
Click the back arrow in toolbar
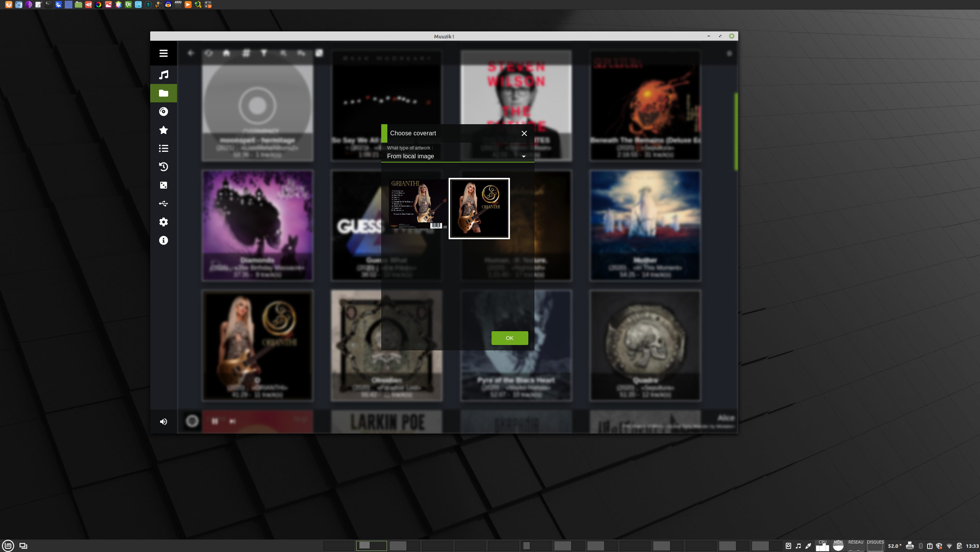point(191,53)
